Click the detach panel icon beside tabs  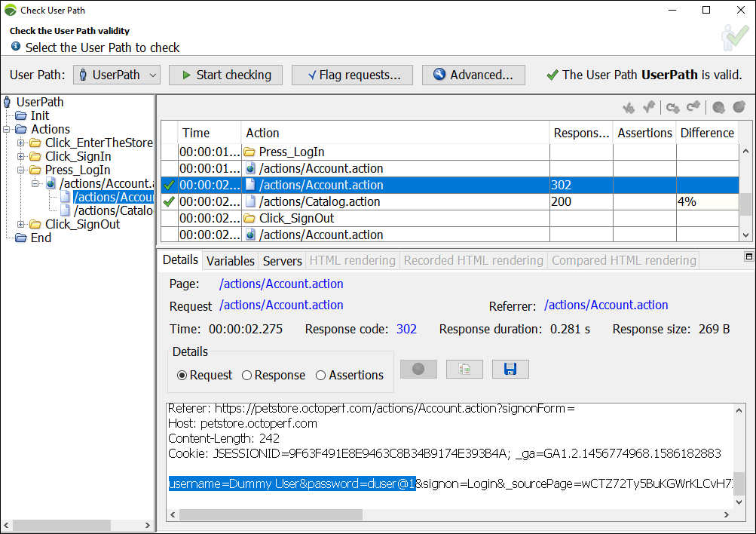748,256
